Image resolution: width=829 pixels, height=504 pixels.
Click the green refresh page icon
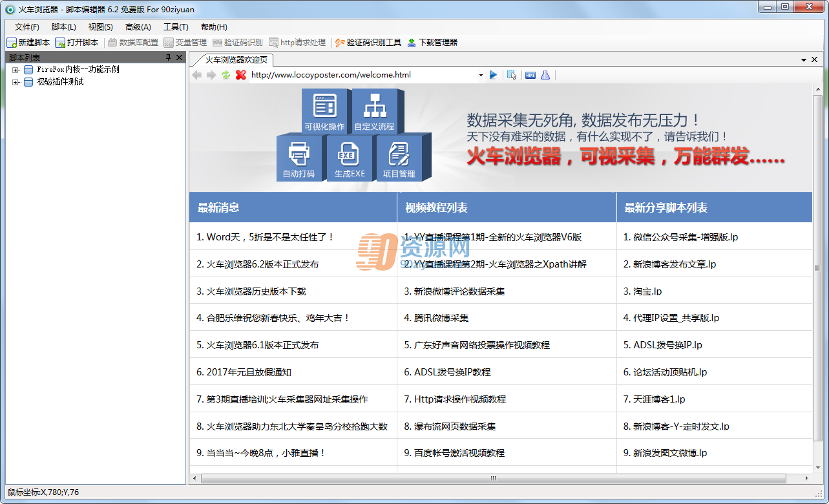[x=226, y=75]
